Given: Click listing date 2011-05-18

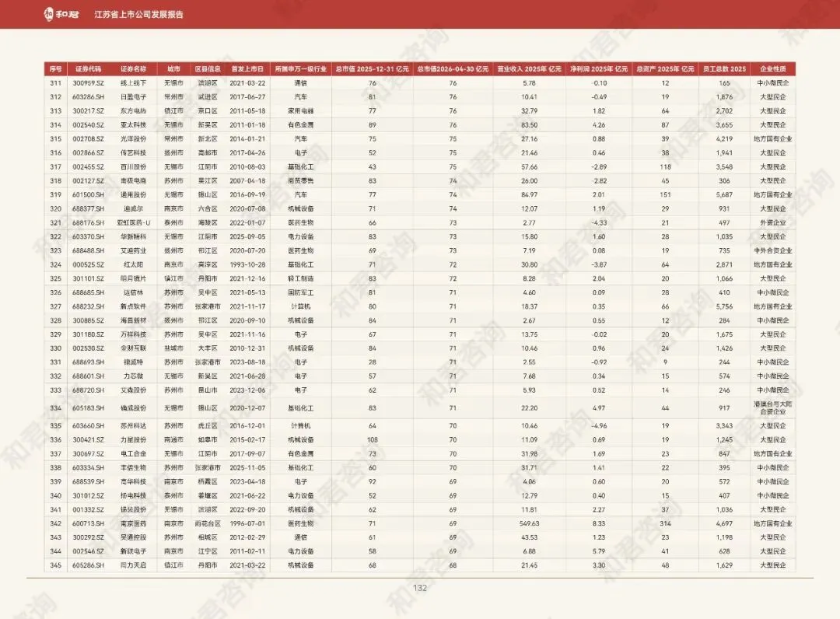Looking at the screenshot, I should point(247,111).
